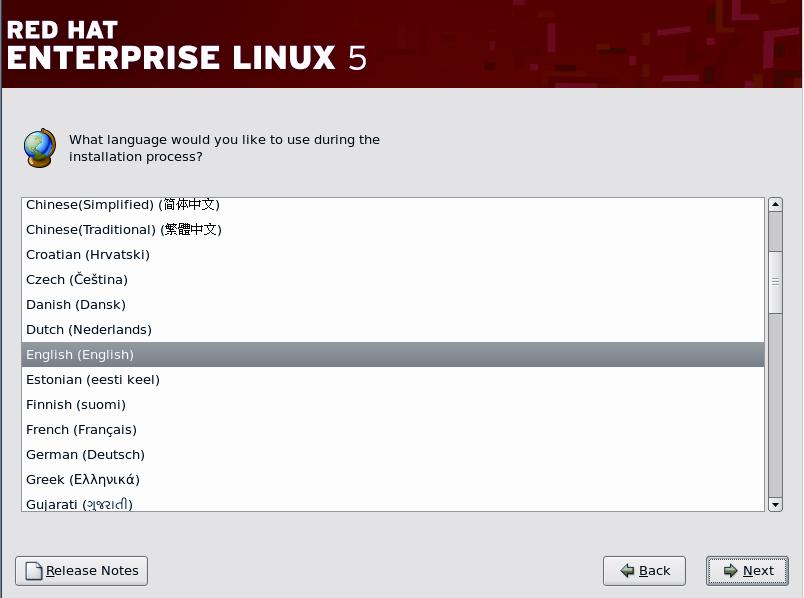804x598 pixels.
Task: Click the scrollbar up arrow
Action: [775, 206]
